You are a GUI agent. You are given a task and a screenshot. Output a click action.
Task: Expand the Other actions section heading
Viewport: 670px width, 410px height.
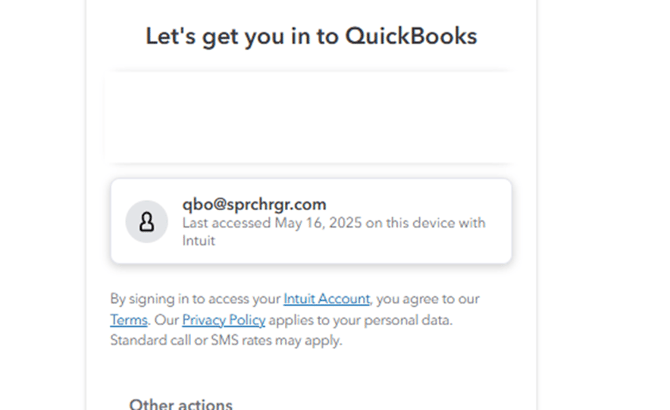coord(181,404)
